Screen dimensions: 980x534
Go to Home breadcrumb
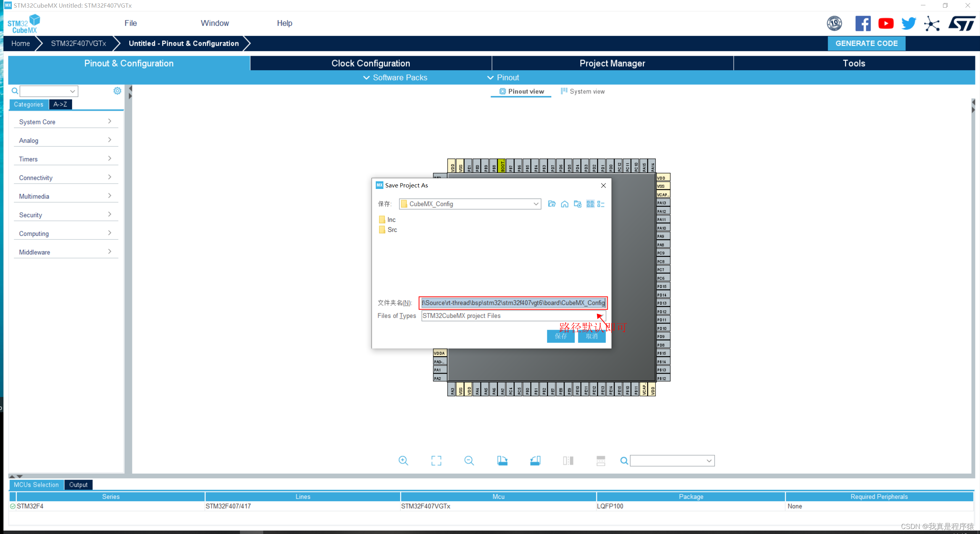[x=21, y=44]
